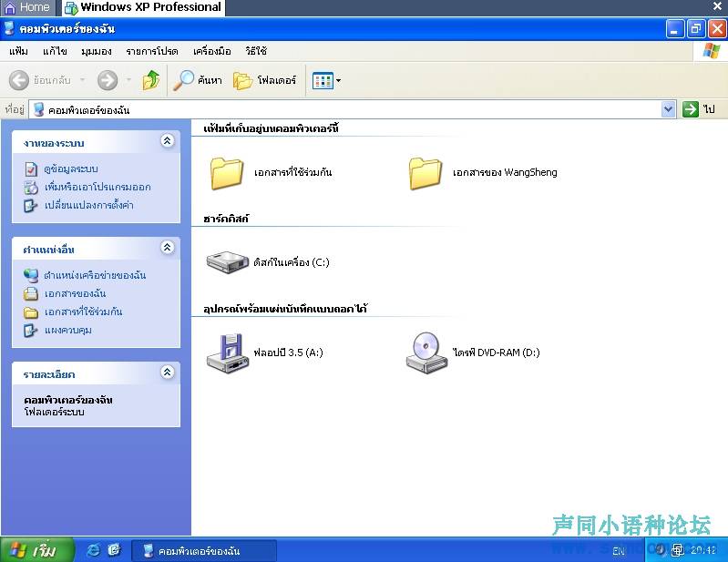The width and height of the screenshot is (728, 562).
Task: Select the Floppy 3.5 (A:) drive icon
Action: [228, 353]
